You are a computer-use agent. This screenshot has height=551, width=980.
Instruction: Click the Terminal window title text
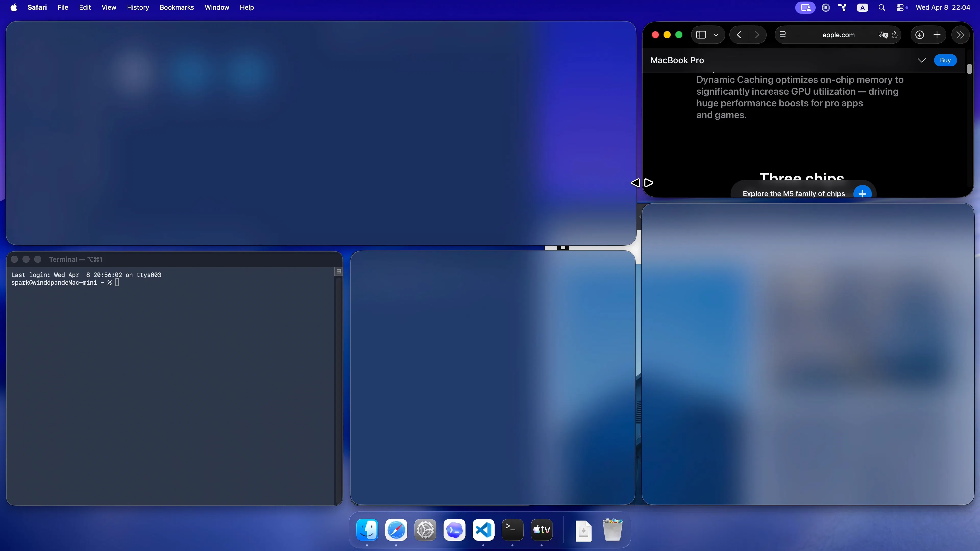[x=76, y=259]
